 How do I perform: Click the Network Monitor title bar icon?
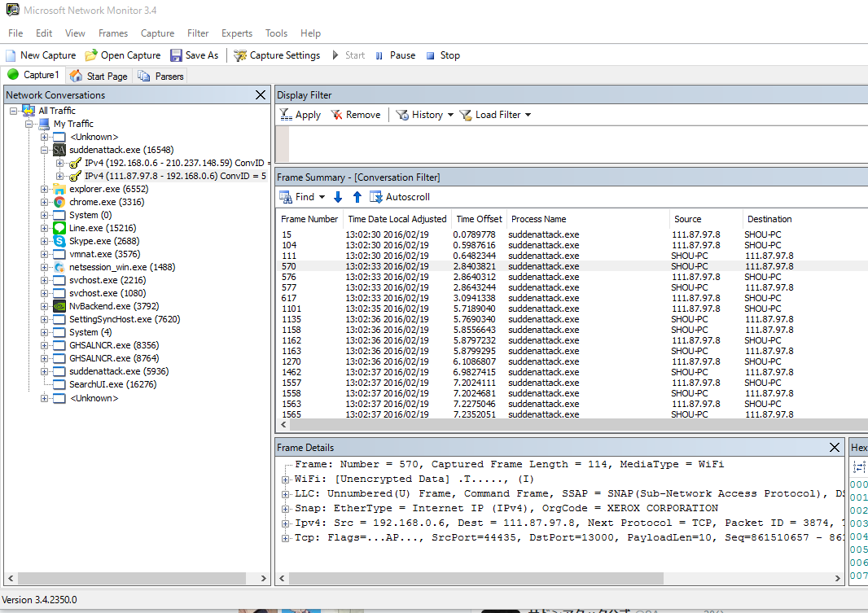12,10
